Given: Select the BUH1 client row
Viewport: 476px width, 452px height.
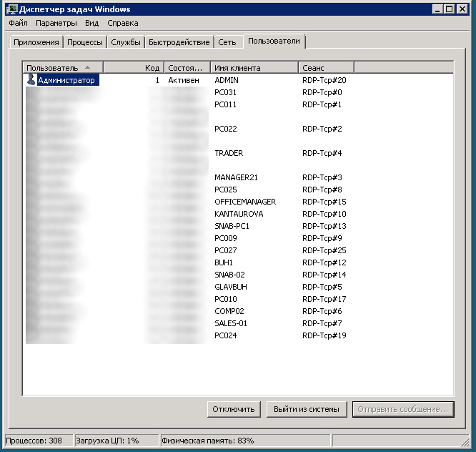Looking at the screenshot, I should tap(224, 262).
